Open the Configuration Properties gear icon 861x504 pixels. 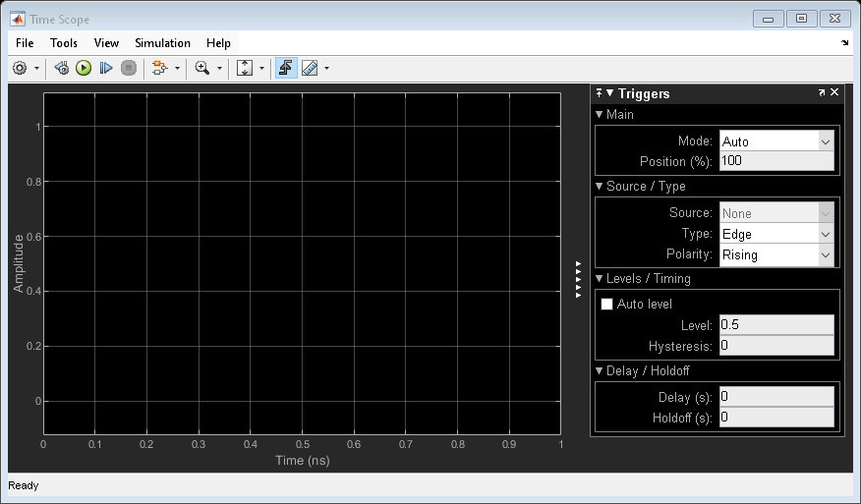coord(20,68)
